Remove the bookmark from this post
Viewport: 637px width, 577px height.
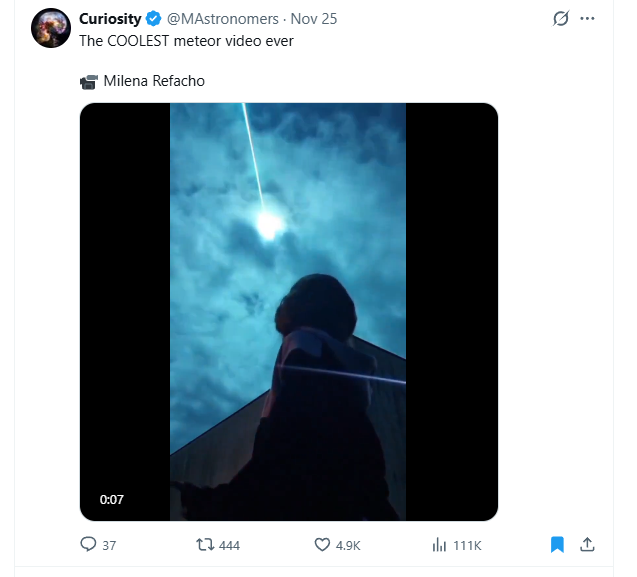tap(557, 545)
